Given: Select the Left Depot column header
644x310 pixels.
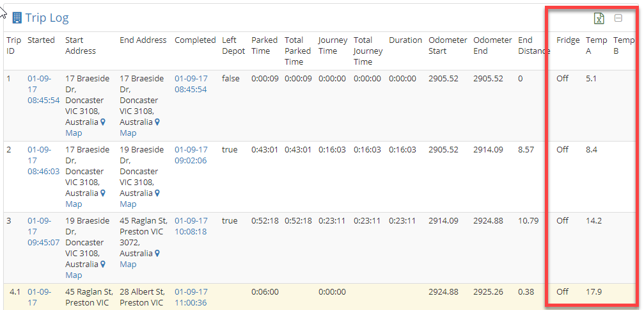Looking at the screenshot, I should [x=233, y=45].
